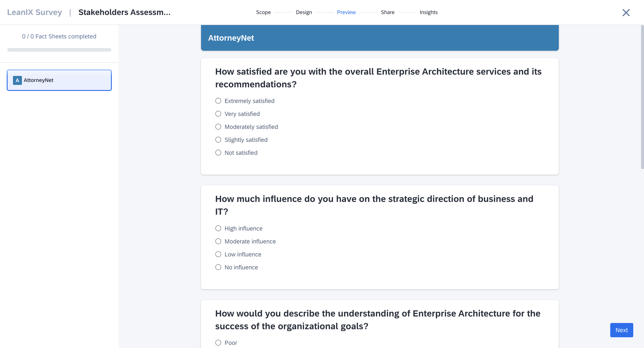Select 'High influence' radio button
This screenshot has height=348, width=644.
tap(218, 229)
